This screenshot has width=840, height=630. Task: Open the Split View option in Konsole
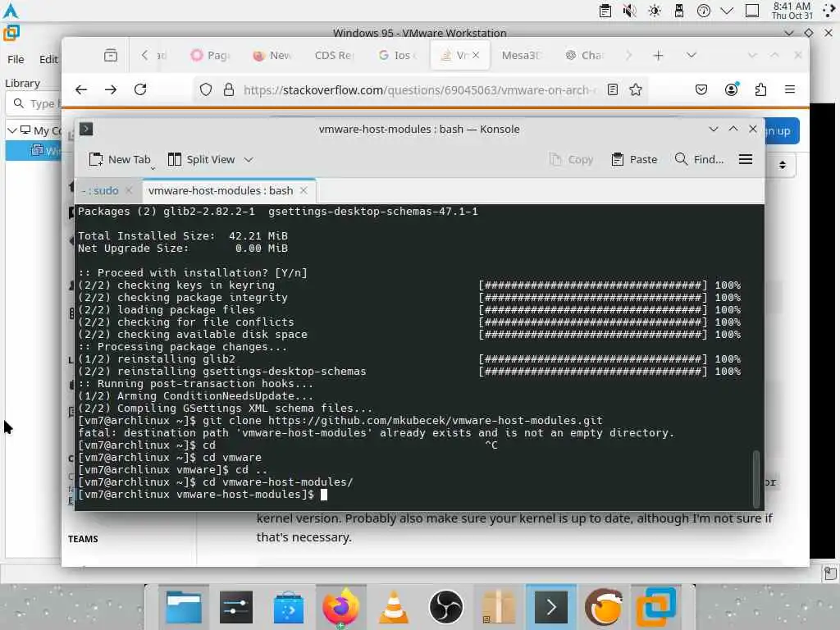[x=202, y=160]
